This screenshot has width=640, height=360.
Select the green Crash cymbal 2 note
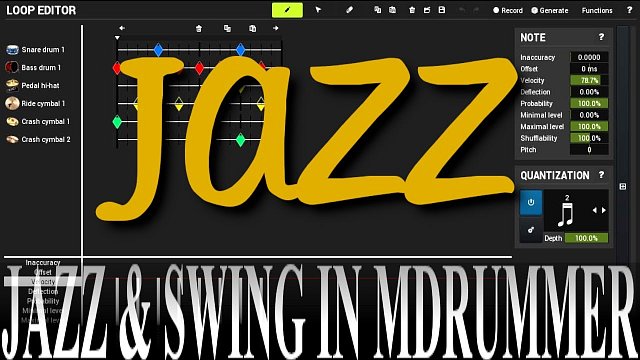pyautogui.click(x=241, y=140)
